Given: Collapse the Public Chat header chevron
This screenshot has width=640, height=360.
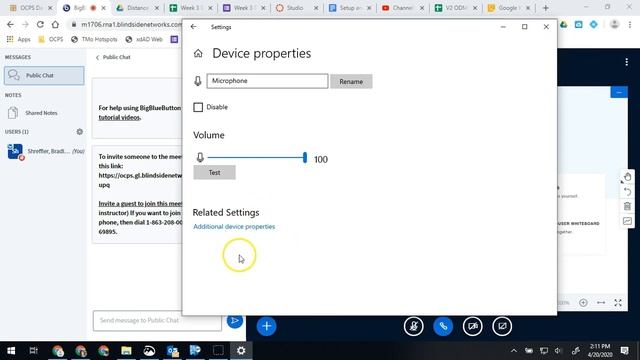Looking at the screenshot, I should [98, 58].
